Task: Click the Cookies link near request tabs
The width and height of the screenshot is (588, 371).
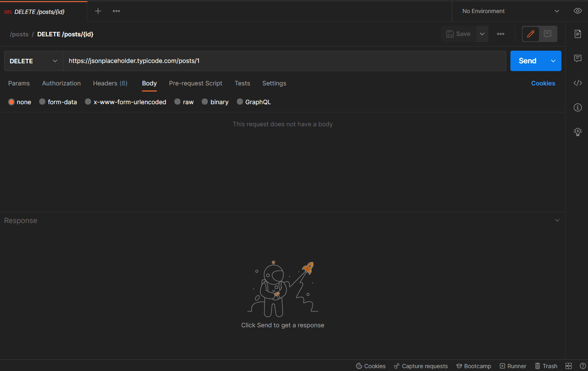Action: [543, 83]
